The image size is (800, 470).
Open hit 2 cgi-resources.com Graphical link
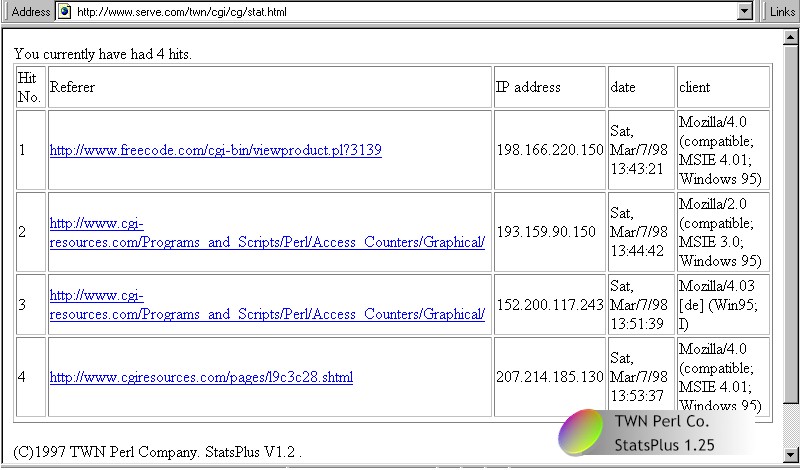click(267, 233)
